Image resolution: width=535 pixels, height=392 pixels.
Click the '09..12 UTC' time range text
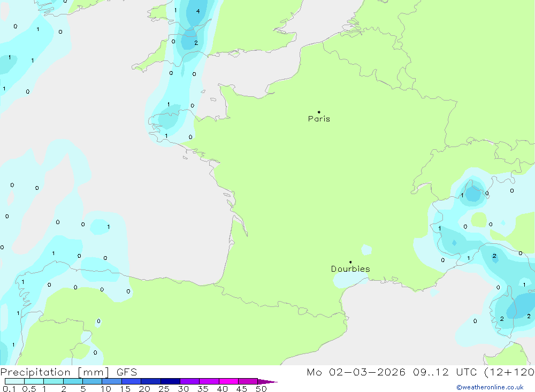pos(445,372)
